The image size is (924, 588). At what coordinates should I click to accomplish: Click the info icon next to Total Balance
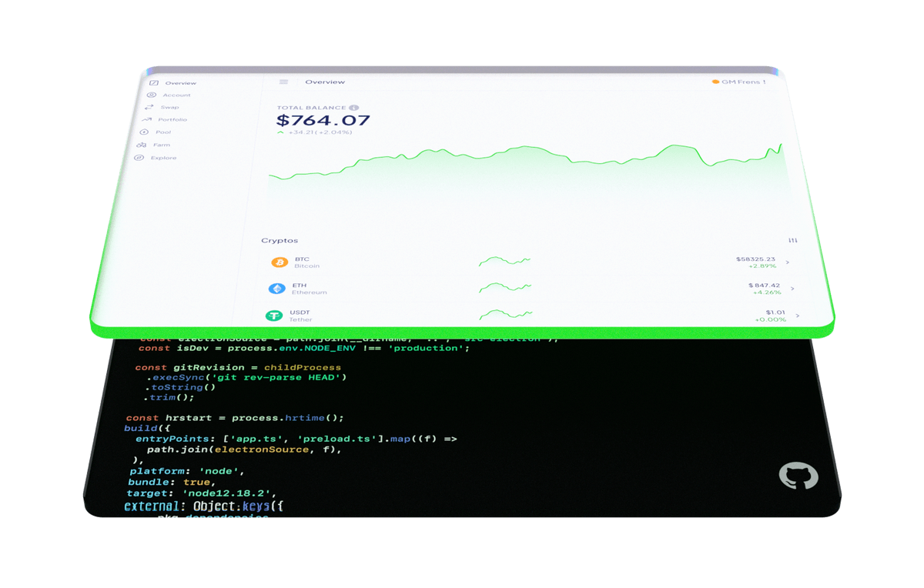353,108
